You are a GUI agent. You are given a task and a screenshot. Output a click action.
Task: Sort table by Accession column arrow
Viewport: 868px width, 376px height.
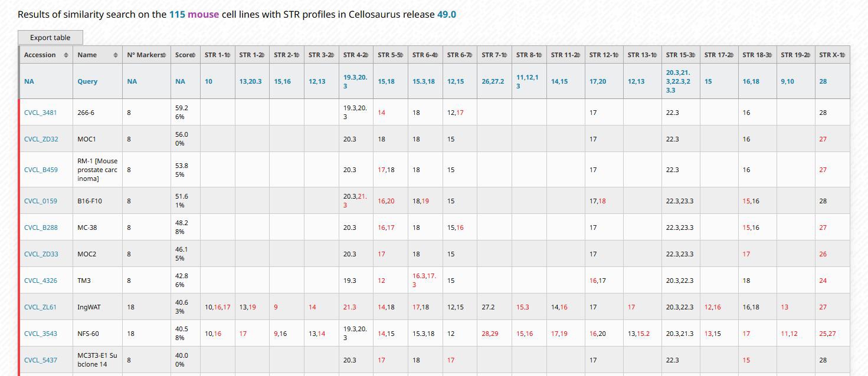pyautogui.click(x=66, y=55)
